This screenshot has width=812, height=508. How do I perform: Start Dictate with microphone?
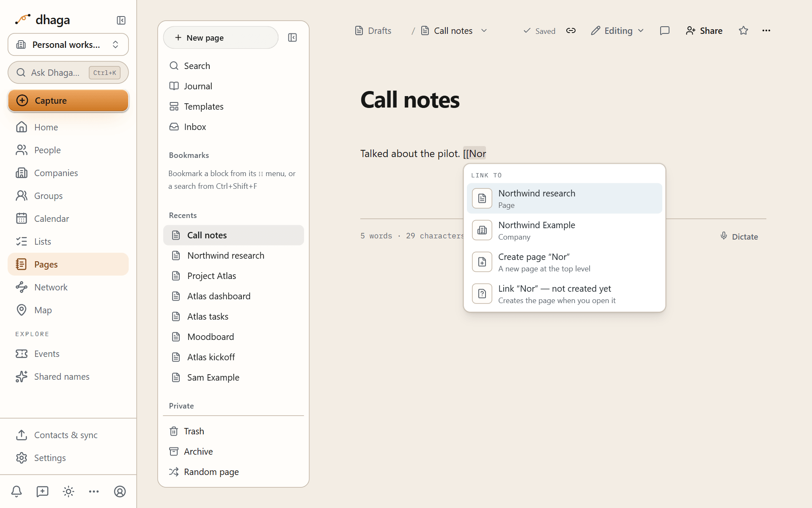click(739, 237)
